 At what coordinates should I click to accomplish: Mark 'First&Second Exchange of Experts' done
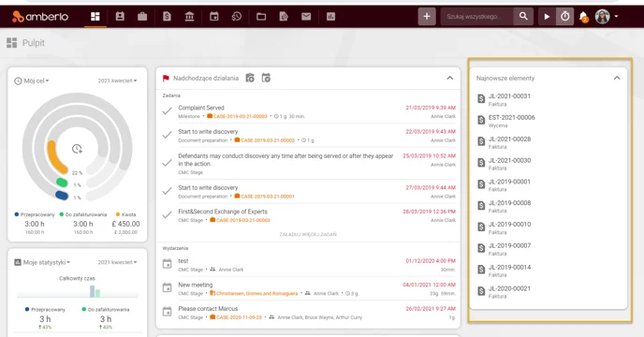[167, 215]
